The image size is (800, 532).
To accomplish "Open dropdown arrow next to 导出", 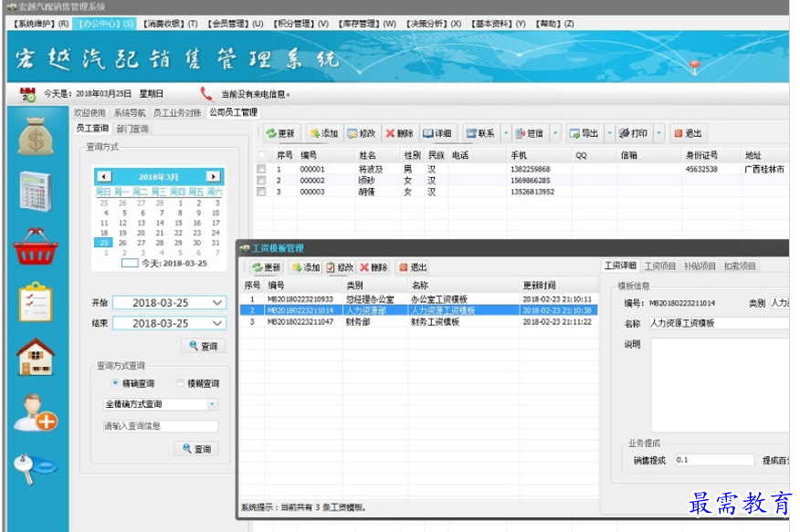I will (609, 133).
